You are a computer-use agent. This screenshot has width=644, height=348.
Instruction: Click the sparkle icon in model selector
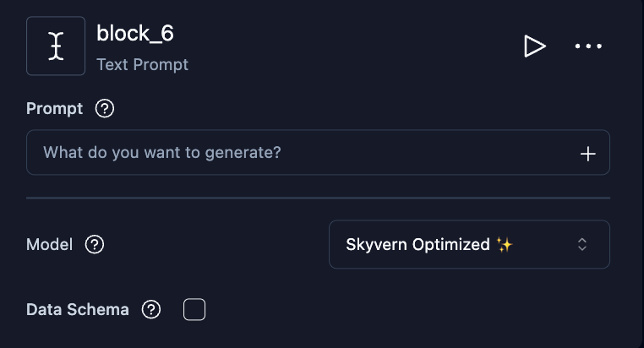pos(505,245)
